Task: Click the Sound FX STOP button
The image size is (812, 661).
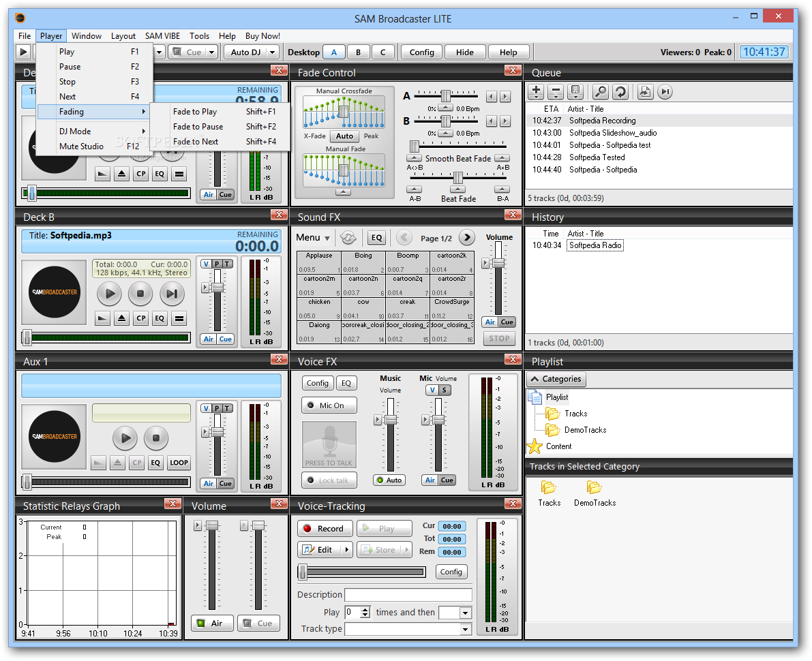Action: coord(500,339)
